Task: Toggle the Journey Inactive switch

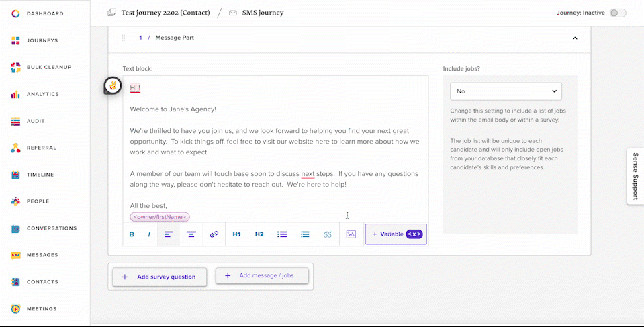Action: pos(618,13)
